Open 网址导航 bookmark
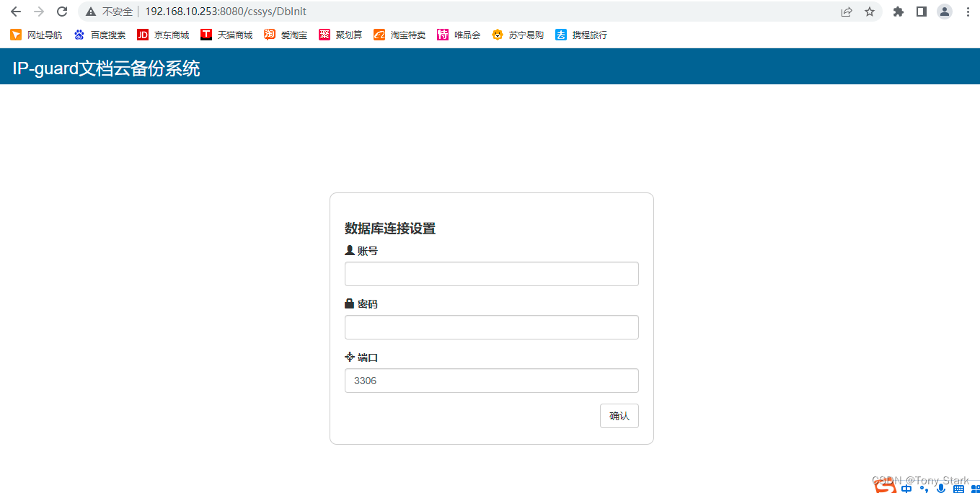The height and width of the screenshot is (493, 980). tap(37, 35)
